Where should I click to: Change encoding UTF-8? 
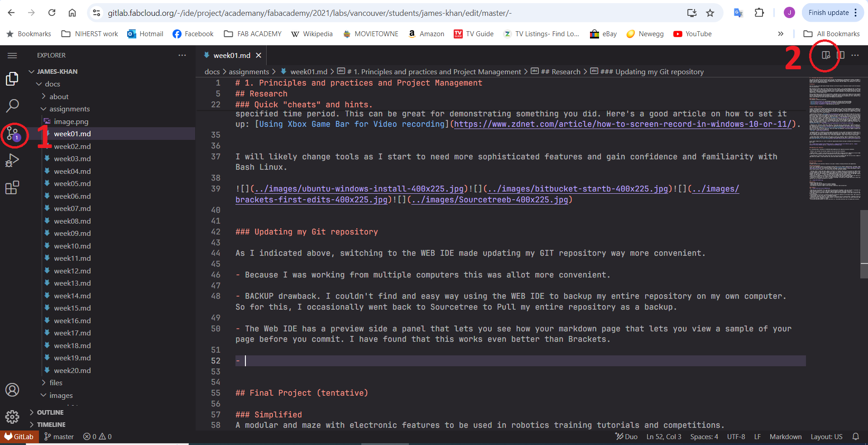pos(736,437)
